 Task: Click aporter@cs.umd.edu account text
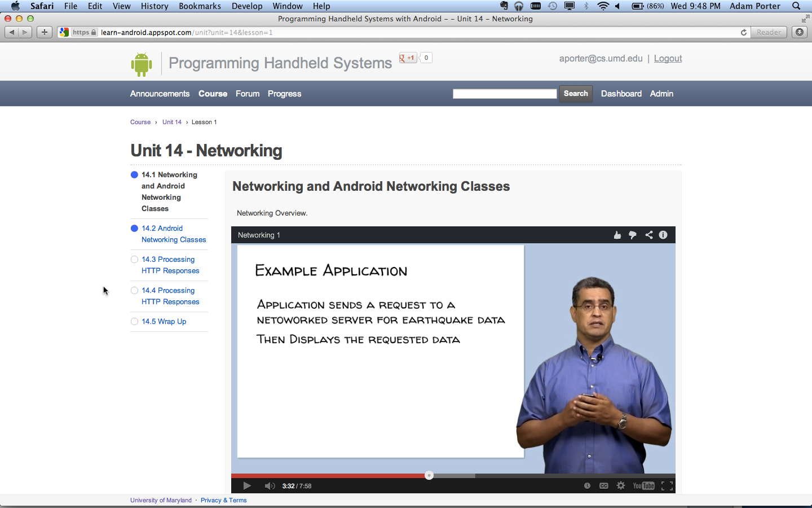601,59
